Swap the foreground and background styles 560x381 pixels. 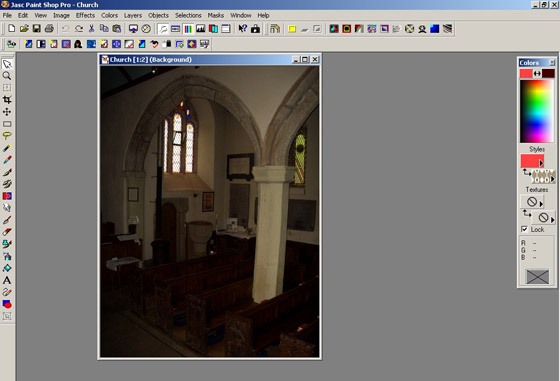(x=526, y=172)
